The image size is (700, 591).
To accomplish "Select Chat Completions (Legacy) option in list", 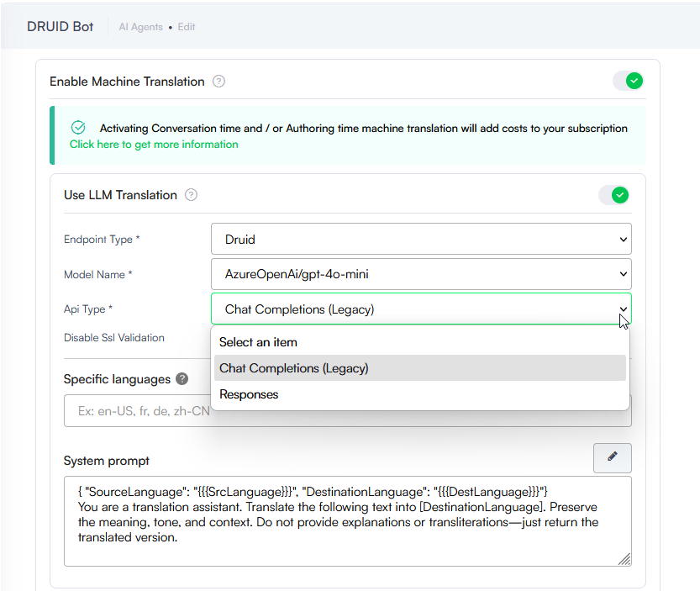I will (294, 368).
